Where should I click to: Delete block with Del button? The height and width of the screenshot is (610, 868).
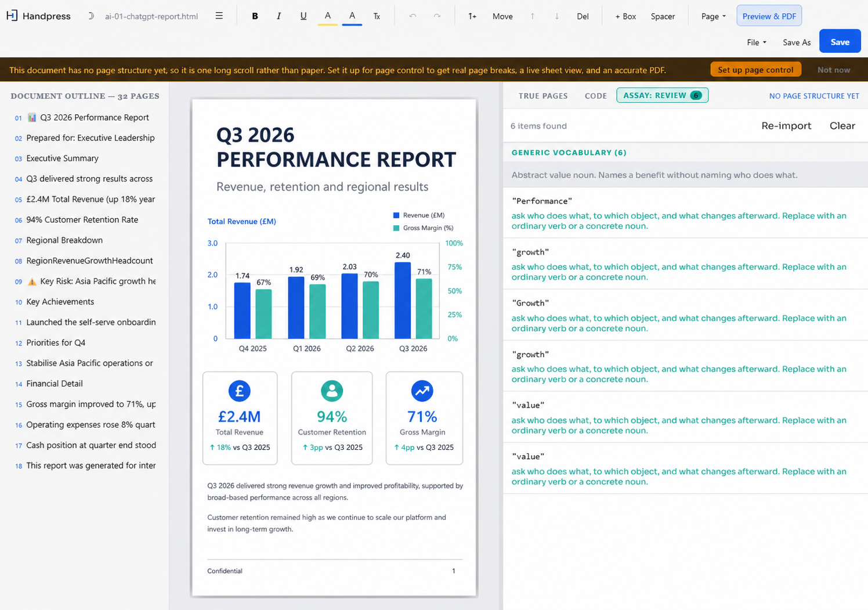[x=583, y=16]
